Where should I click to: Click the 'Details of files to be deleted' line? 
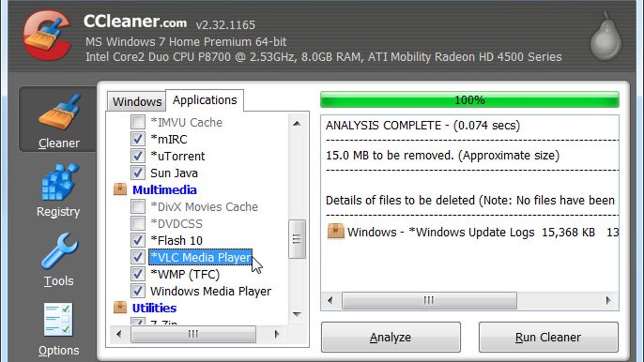[x=470, y=200]
